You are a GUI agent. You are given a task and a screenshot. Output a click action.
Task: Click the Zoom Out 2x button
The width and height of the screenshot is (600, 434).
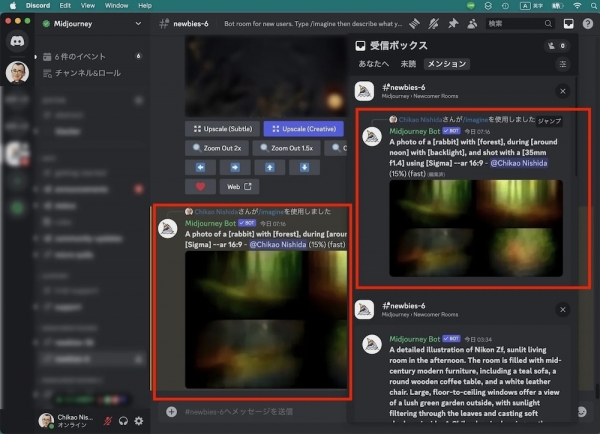[220, 148]
